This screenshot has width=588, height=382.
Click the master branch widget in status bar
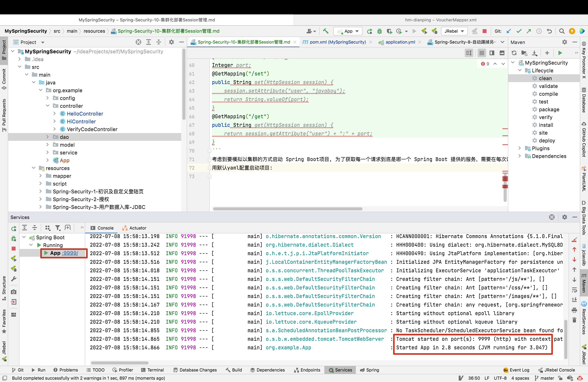click(544, 378)
